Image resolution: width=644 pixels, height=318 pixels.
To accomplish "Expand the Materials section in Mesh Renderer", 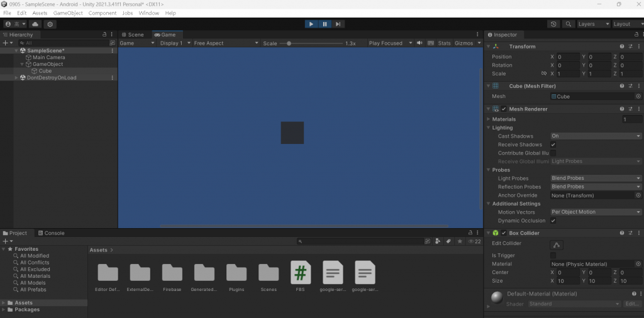I will [504, 119].
